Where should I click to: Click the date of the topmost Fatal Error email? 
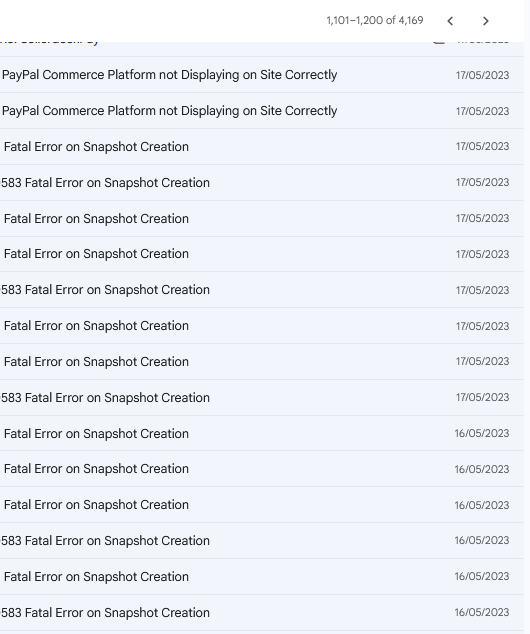click(482, 146)
